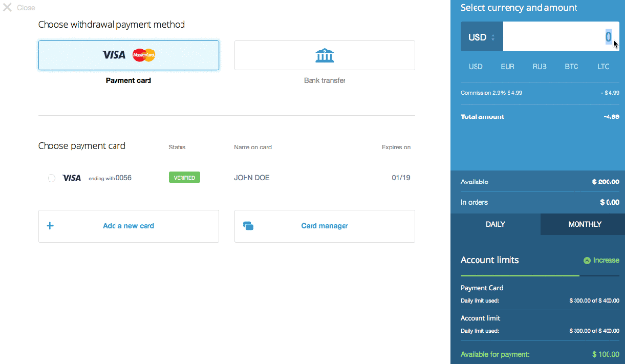Click the VERIFIED status badge
Viewport: 625px width, 364px height.
pos(184,178)
